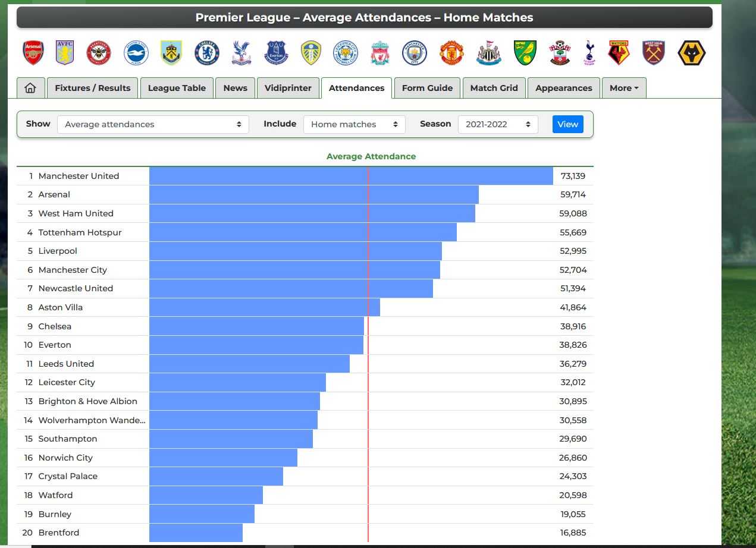Click the home icon tab
Viewport: 756px width, 548px height.
pyautogui.click(x=30, y=88)
